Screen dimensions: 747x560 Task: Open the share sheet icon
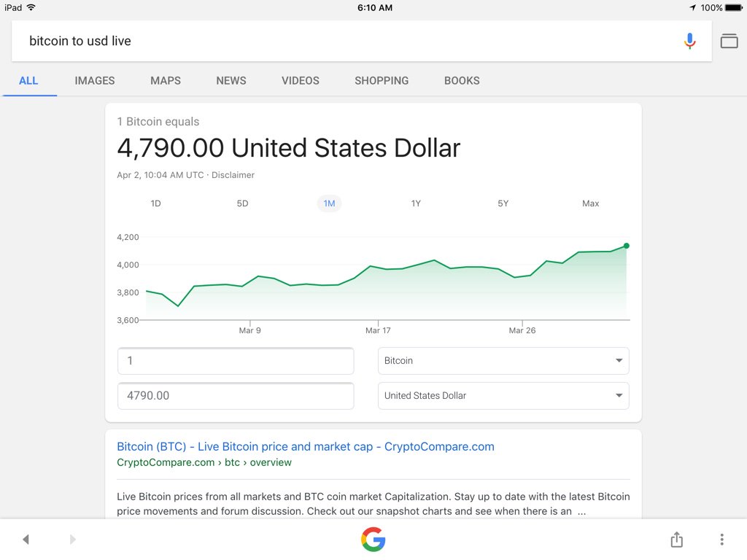676,539
